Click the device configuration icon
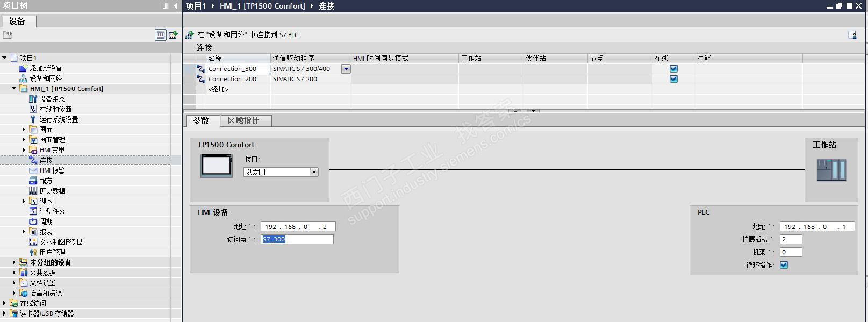 pos(33,99)
